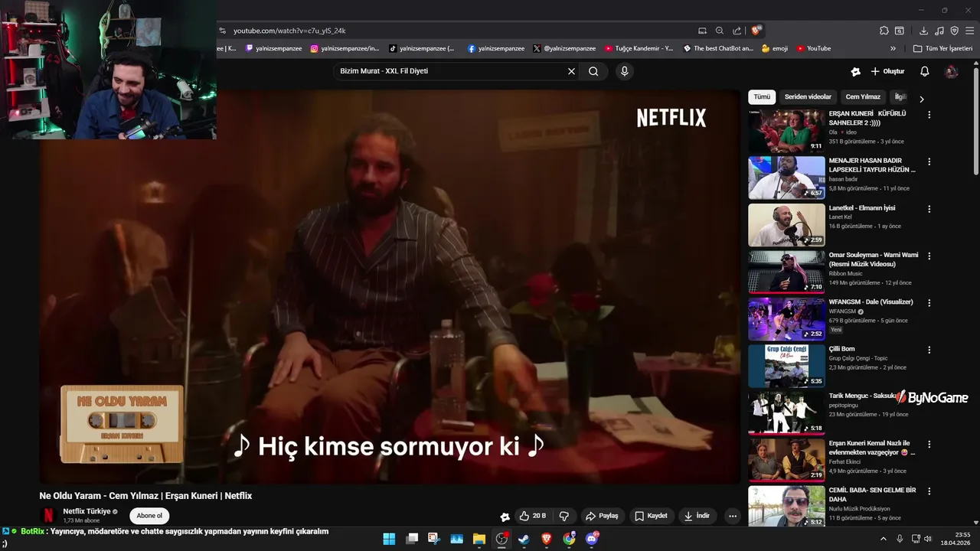This screenshot has width=980, height=551.
Task: Open options menu for WFANGSM - Dale video
Action: click(929, 303)
